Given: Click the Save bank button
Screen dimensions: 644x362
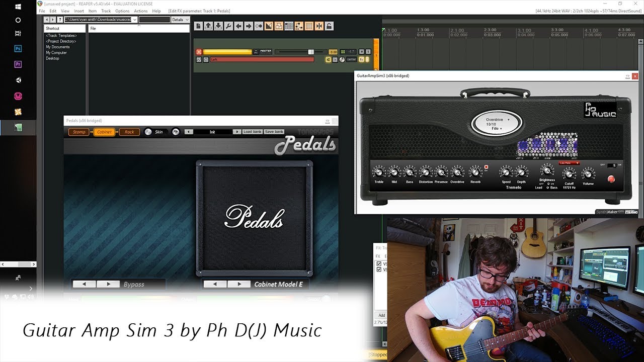Looking at the screenshot, I should coord(274,132).
